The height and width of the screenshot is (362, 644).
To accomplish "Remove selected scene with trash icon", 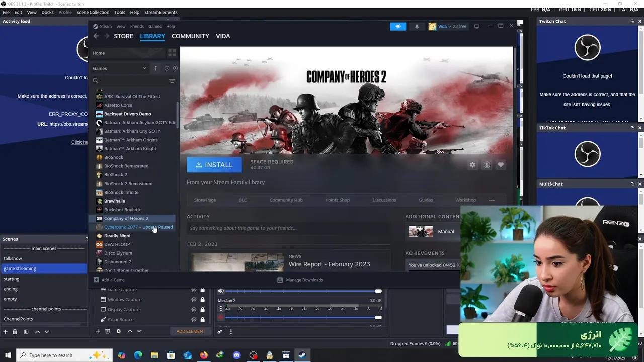I will (x=15, y=332).
